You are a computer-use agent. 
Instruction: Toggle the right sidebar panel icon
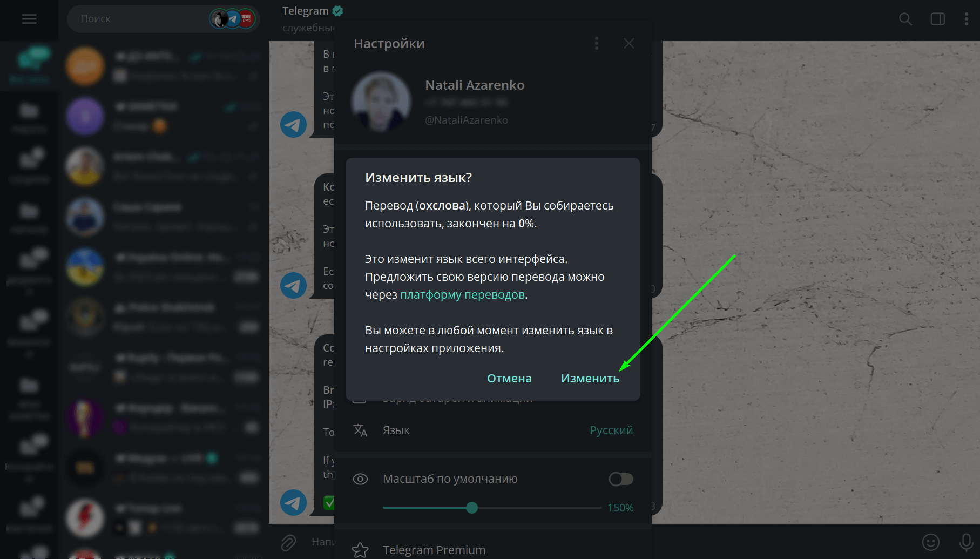coord(938,19)
